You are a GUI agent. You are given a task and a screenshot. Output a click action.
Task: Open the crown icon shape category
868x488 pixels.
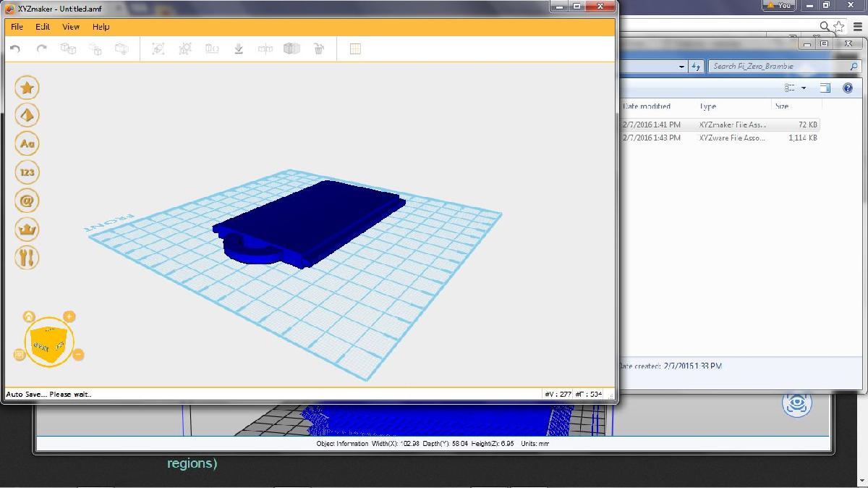click(x=27, y=230)
